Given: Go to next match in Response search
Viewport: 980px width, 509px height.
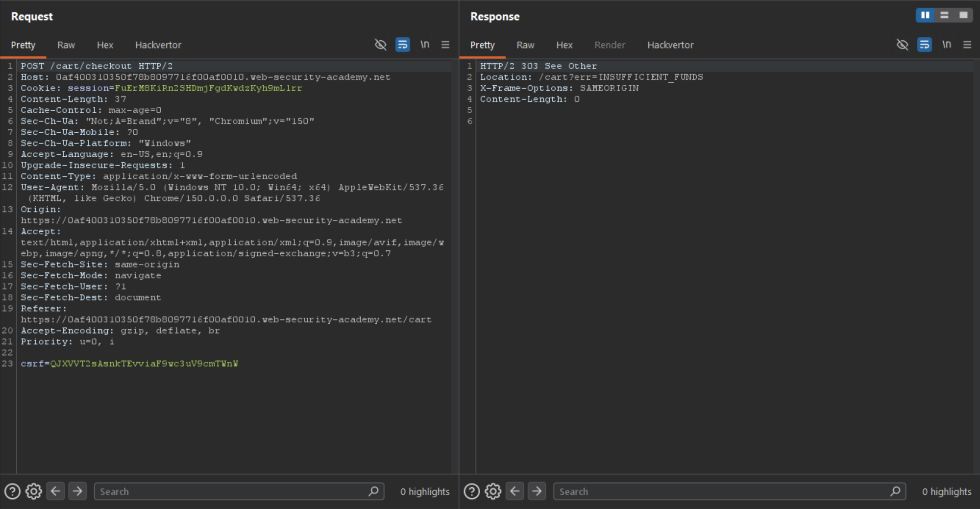Looking at the screenshot, I should 537,491.
